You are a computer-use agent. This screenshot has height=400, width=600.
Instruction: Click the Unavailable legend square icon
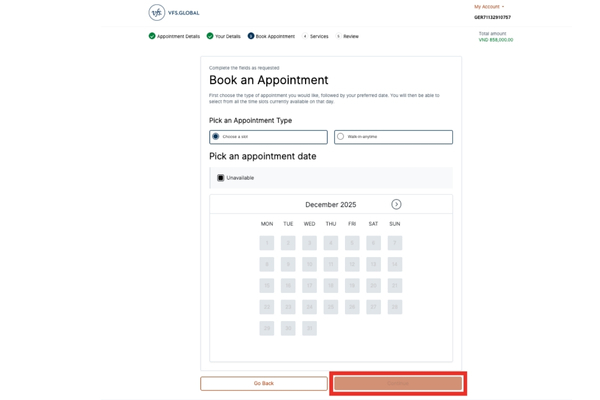pos(221,178)
